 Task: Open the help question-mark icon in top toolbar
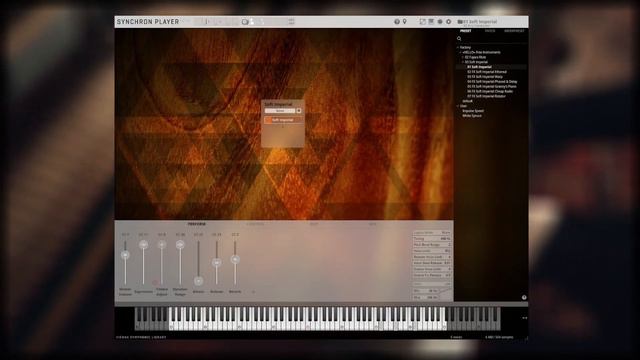click(x=397, y=22)
